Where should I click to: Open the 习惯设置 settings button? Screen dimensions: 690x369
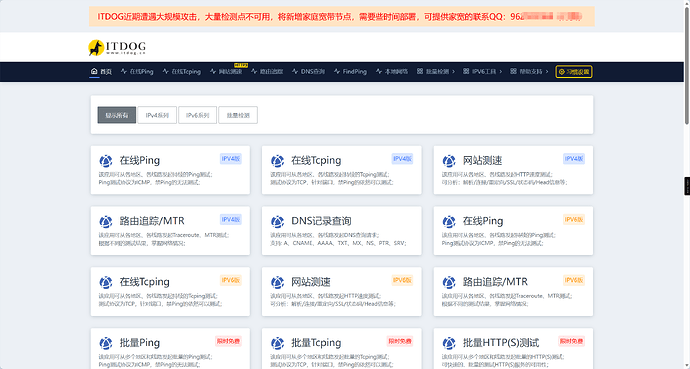574,72
